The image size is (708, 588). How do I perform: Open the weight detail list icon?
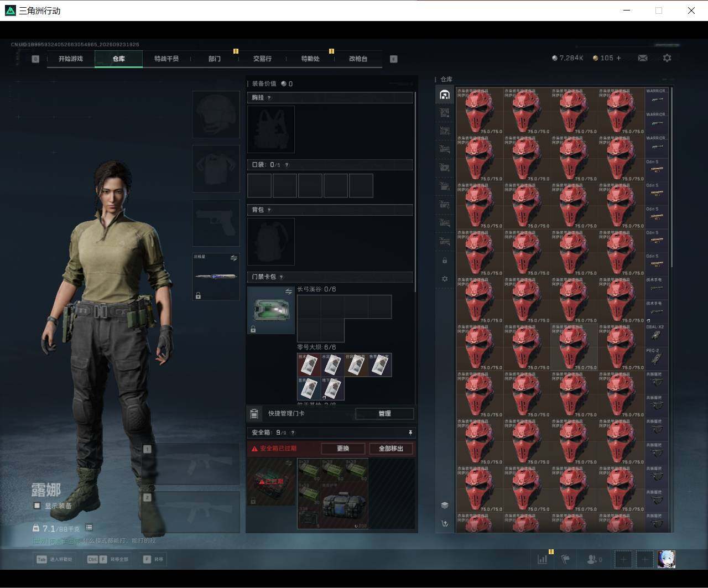pyautogui.click(x=89, y=528)
